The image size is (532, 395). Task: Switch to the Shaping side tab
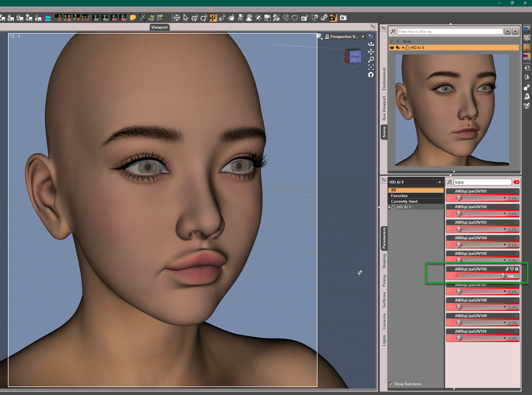(384, 261)
